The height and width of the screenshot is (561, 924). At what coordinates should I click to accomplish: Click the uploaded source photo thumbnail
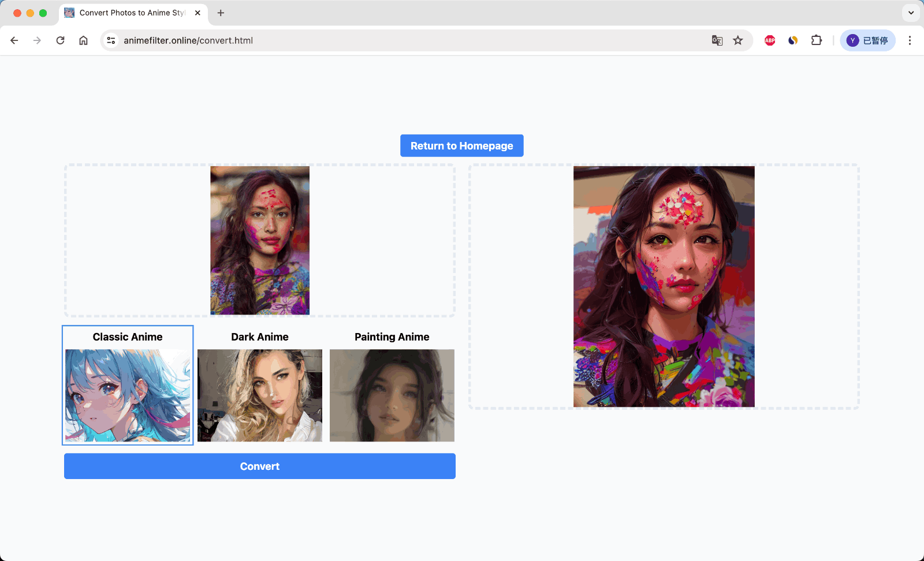click(260, 240)
